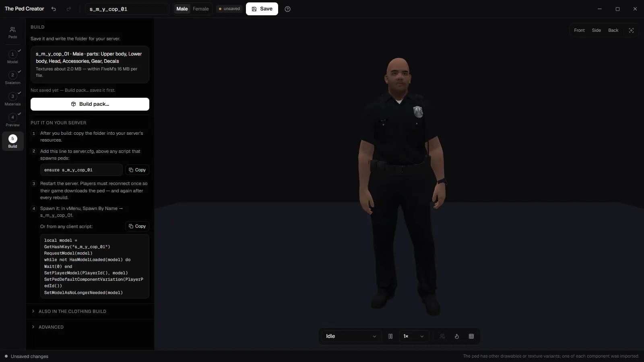Copy the client script code

pos(137,226)
